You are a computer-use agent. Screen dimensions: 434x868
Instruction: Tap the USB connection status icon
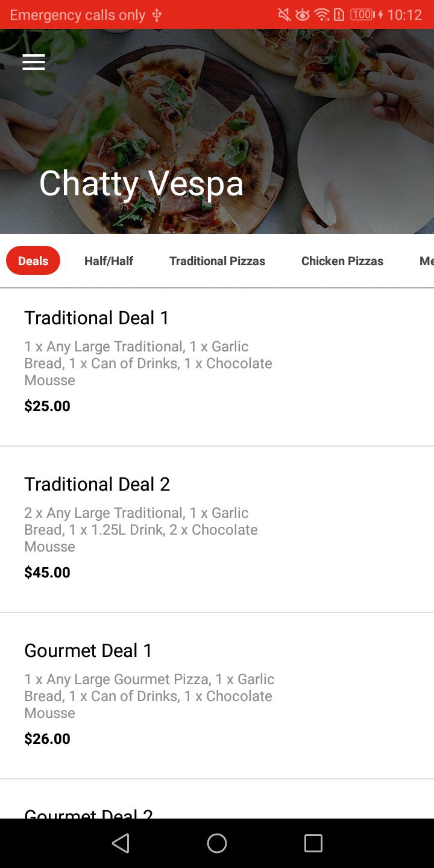pyautogui.click(x=157, y=15)
